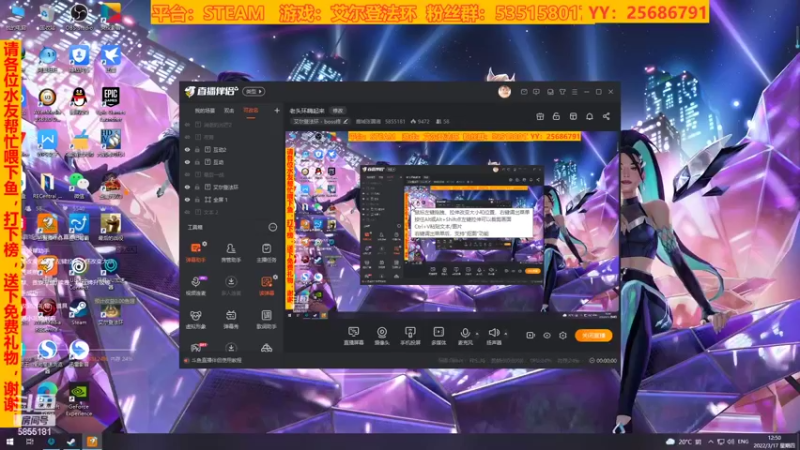Open the Epic Games Launcher desktop icon
800x450 pixels.
pos(110,102)
